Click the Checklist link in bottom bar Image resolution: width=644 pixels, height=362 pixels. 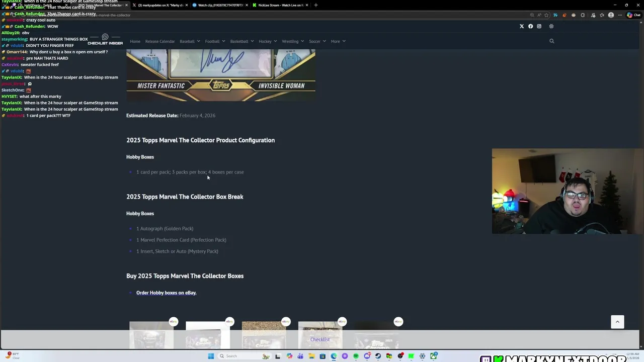click(x=320, y=339)
